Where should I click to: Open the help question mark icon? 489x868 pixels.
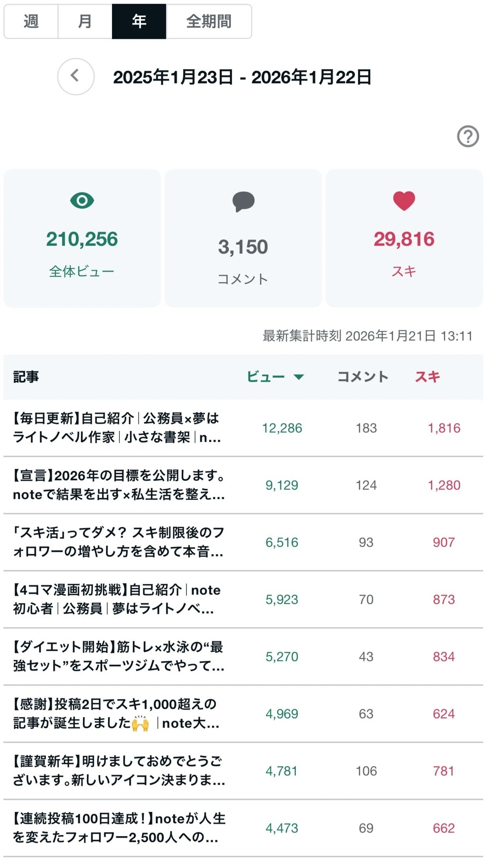click(x=468, y=136)
